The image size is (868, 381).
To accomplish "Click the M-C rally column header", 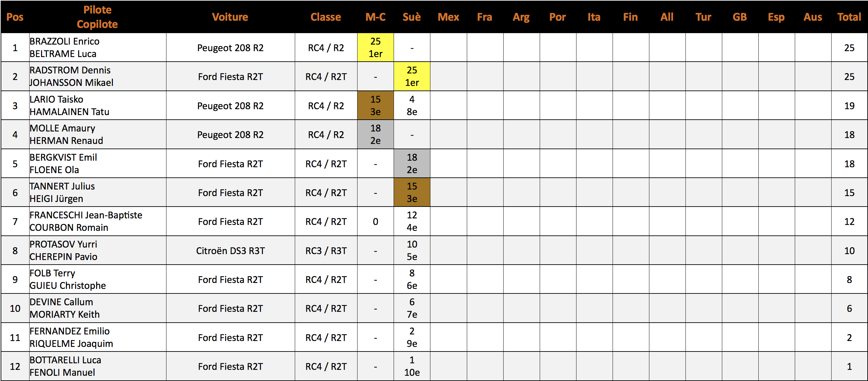I will coord(375,17).
